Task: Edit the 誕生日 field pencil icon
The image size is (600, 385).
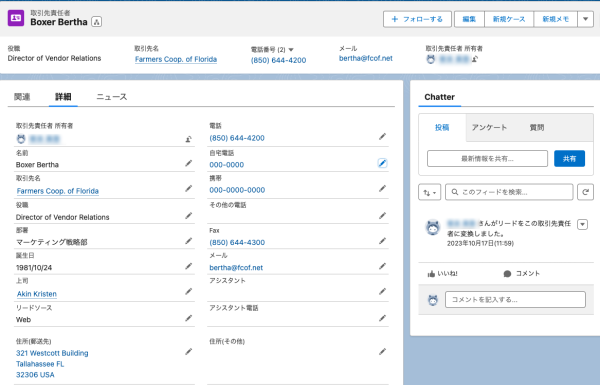Action: [189, 266]
